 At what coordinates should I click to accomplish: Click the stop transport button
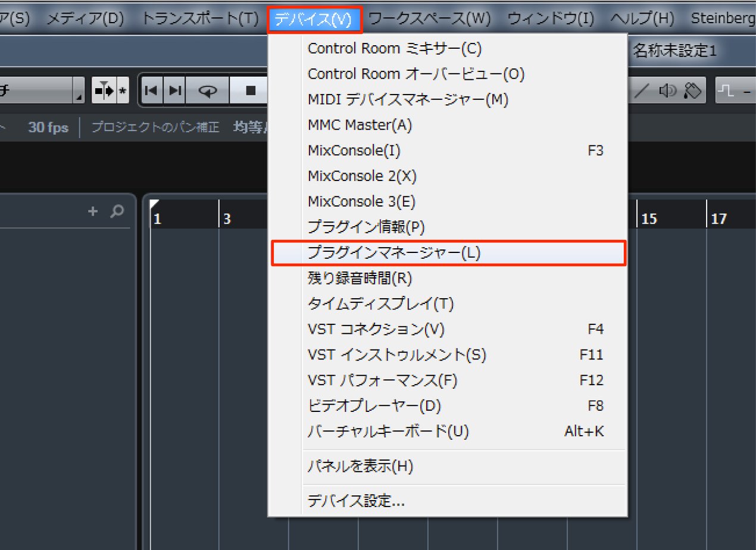pos(250,90)
